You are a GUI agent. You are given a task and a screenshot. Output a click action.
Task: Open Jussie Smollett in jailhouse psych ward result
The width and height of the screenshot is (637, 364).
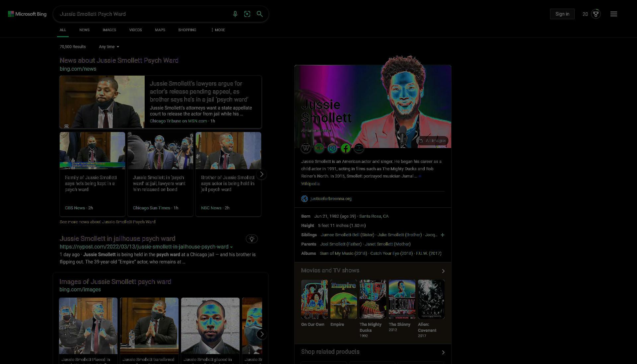tap(117, 239)
